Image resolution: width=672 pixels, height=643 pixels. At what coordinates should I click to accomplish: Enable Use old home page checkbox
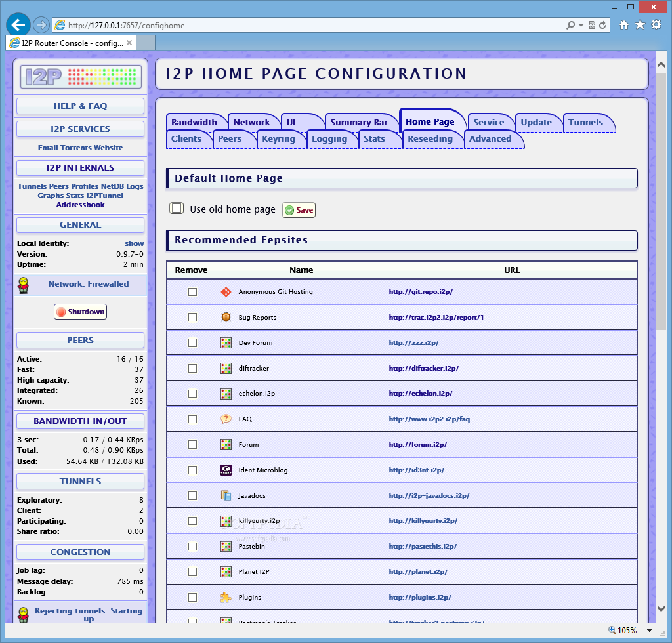point(177,208)
